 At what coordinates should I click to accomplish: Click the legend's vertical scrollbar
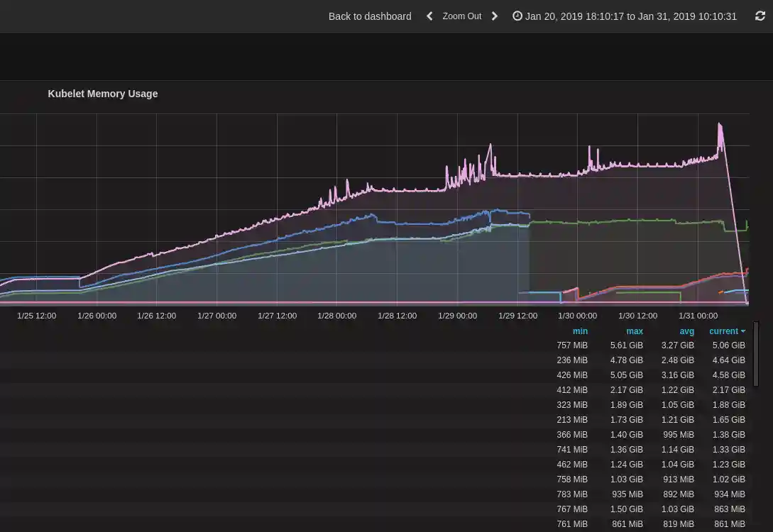pyautogui.click(x=755, y=355)
